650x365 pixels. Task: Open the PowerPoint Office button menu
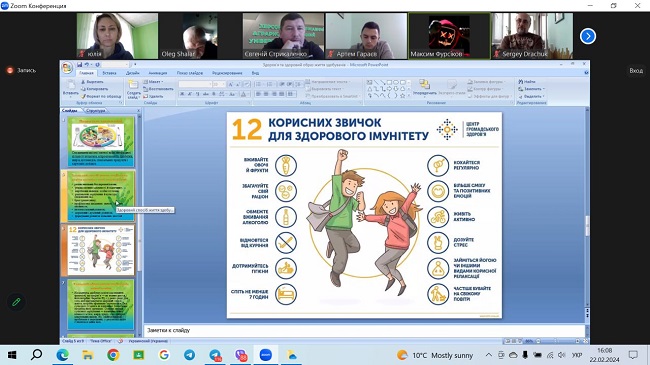point(67,68)
